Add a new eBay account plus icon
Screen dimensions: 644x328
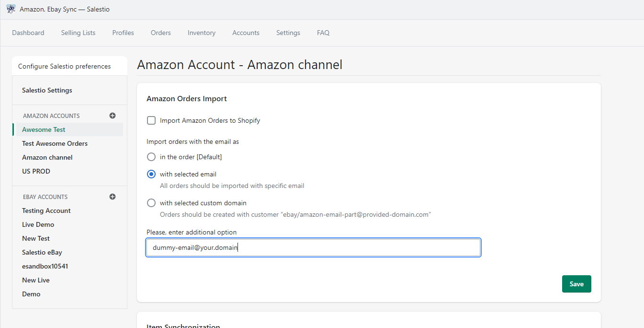(x=113, y=197)
